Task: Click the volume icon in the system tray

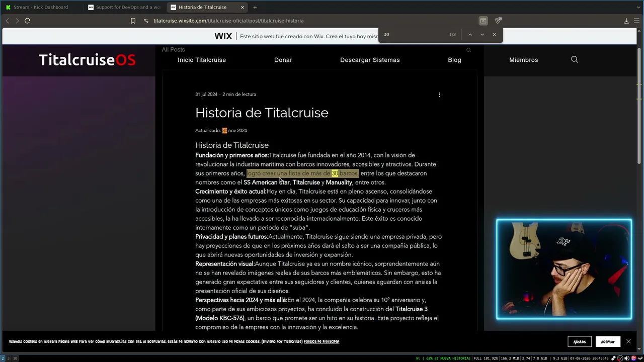Action: point(627,358)
